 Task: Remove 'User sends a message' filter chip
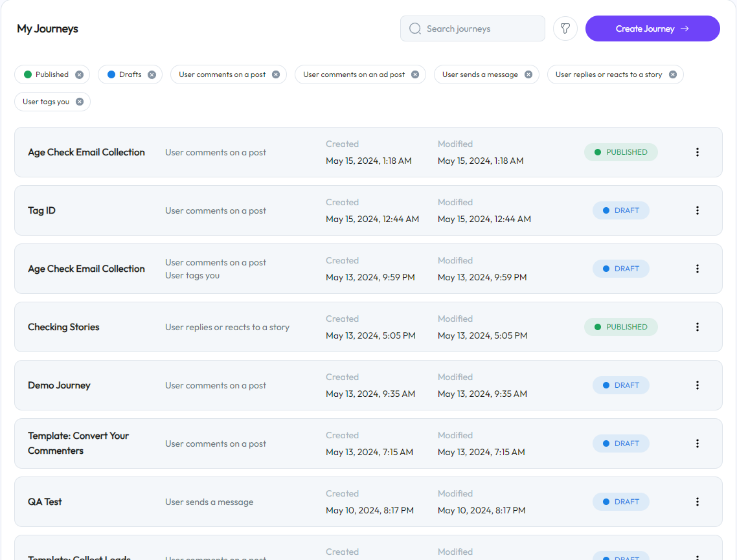point(528,74)
